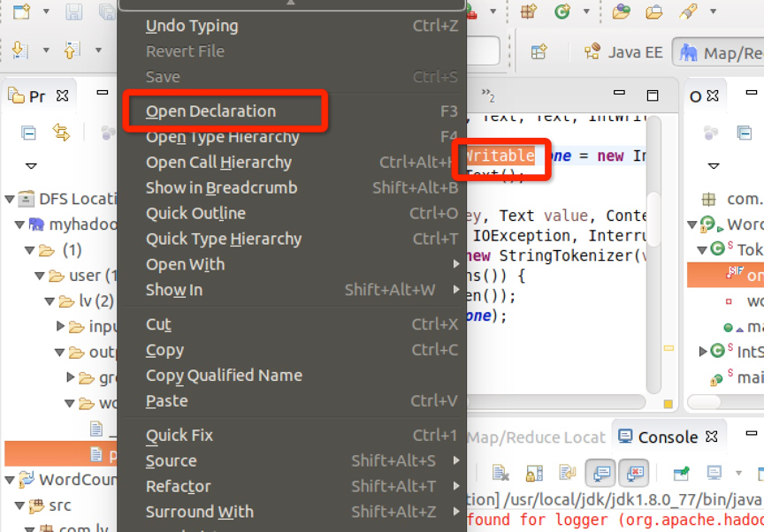Click the search flashlight toolbar icon

689,11
